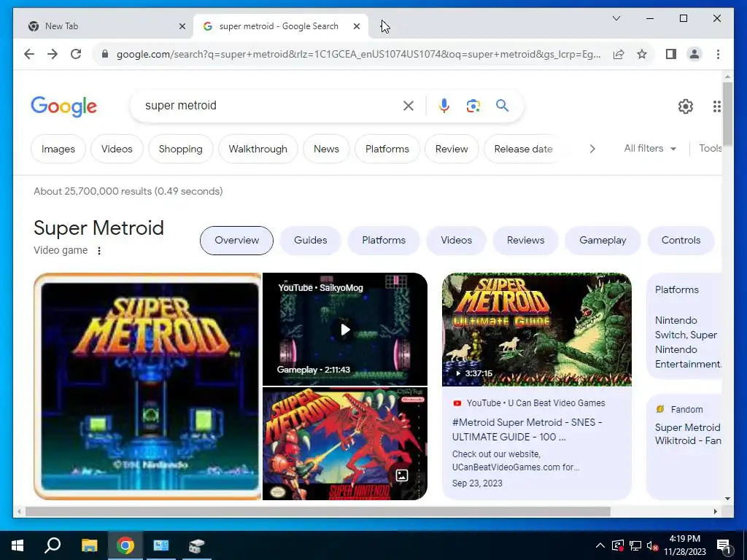Select the Reviews tab

525,241
